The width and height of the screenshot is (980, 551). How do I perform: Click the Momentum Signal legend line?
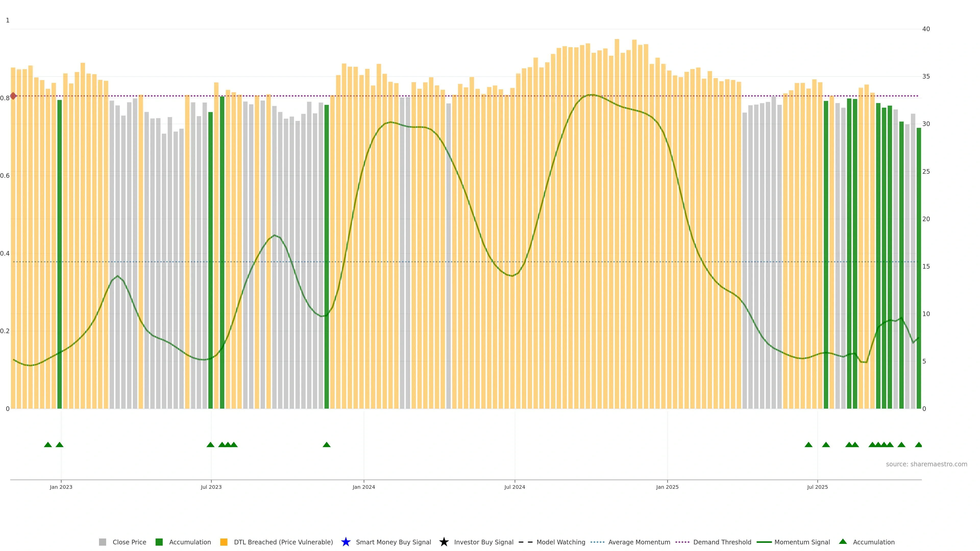click(x=764, y=542)
